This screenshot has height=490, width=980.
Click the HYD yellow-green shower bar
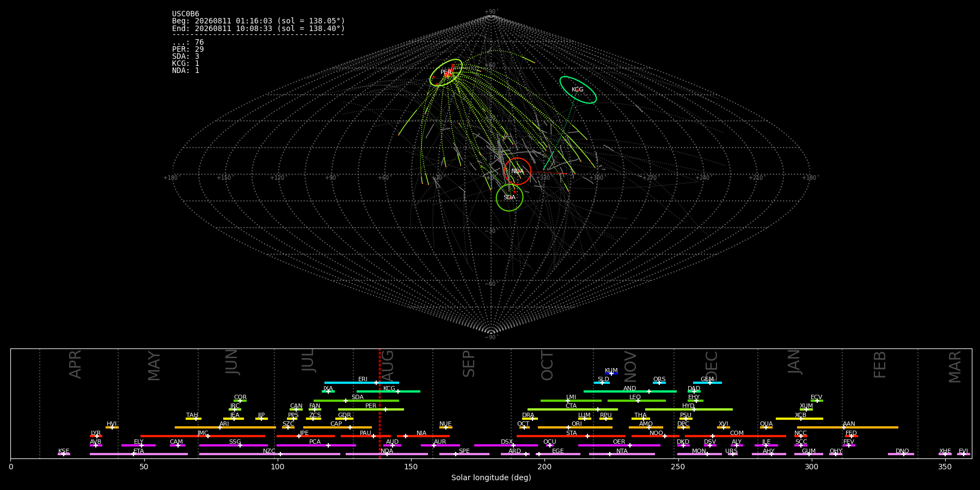point(689,409)
